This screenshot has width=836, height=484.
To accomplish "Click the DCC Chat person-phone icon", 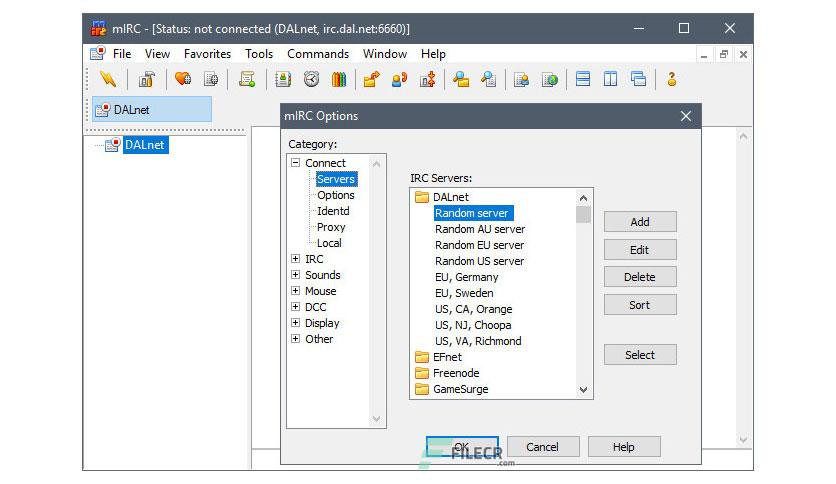I will [399, 79].
